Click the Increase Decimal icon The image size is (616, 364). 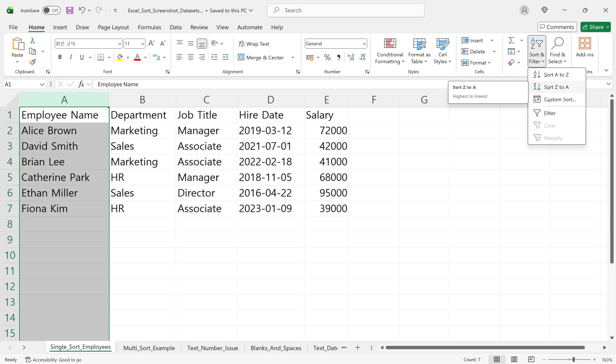[351, 57]
